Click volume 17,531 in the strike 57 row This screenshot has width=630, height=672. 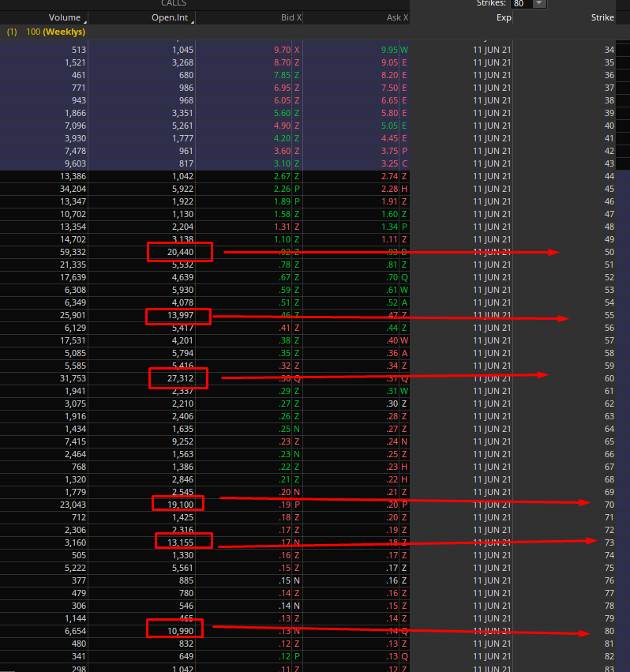tap(73, 340)
